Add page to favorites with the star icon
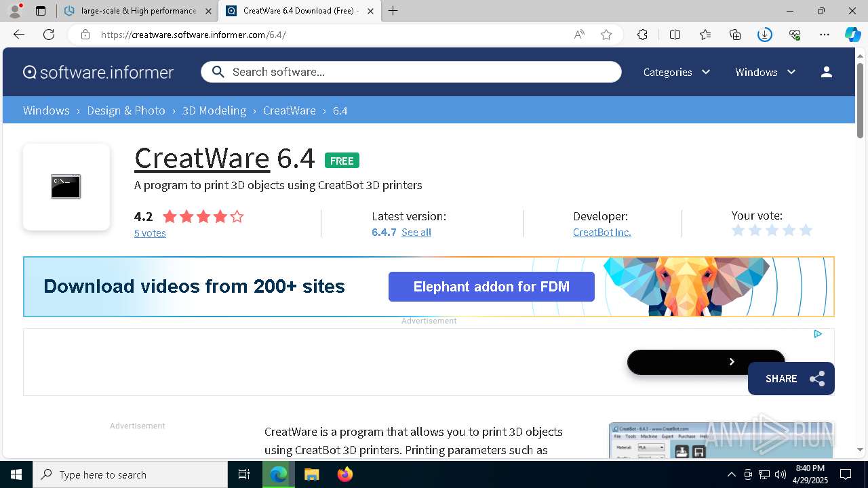The image size is (868, 488). click(606, 35)
